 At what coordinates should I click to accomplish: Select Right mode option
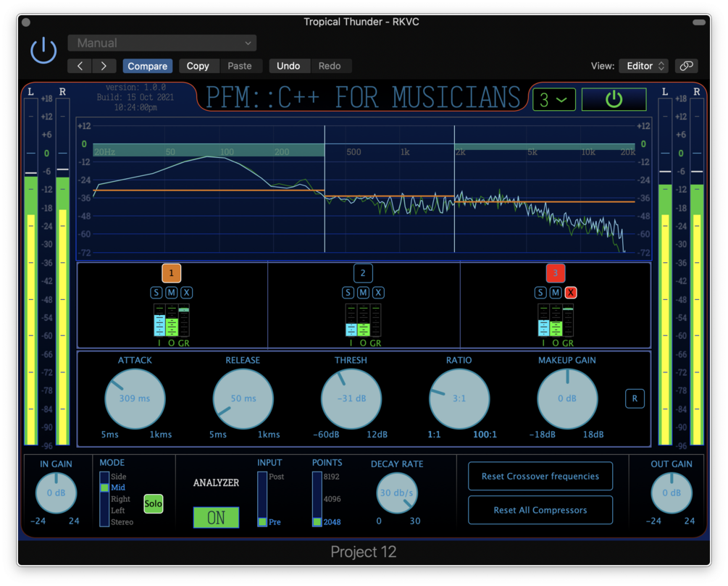point(120,498)
